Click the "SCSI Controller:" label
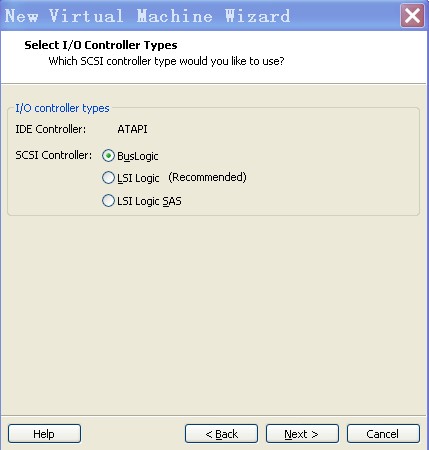The height and width of the screenshot is (450, 429). click(x=54, y=155)
